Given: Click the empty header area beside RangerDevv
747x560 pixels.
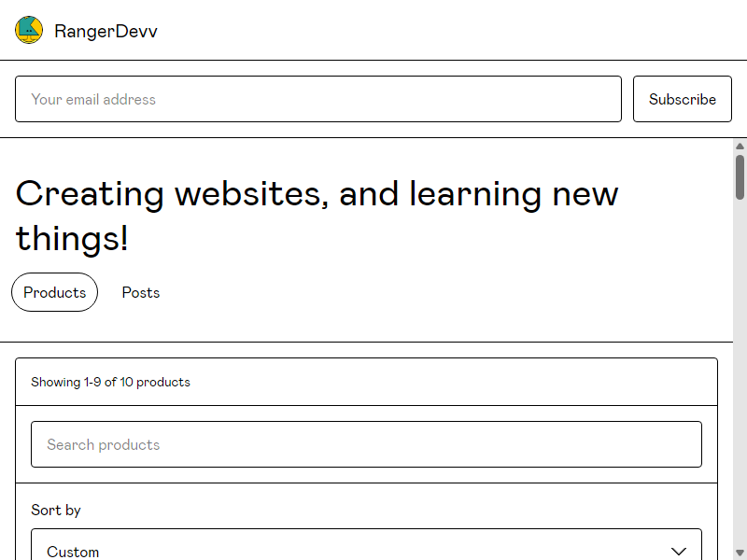Looking at the screenshot, I should 448,31.
